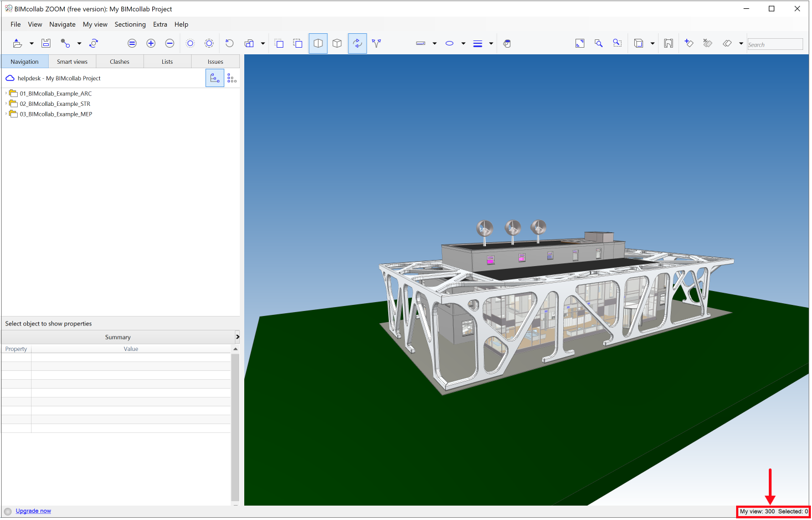The height and width of the screenshot is (520, 812).
Task: Open the three lines dropdown arrow
Action: (x=491, y=43)
